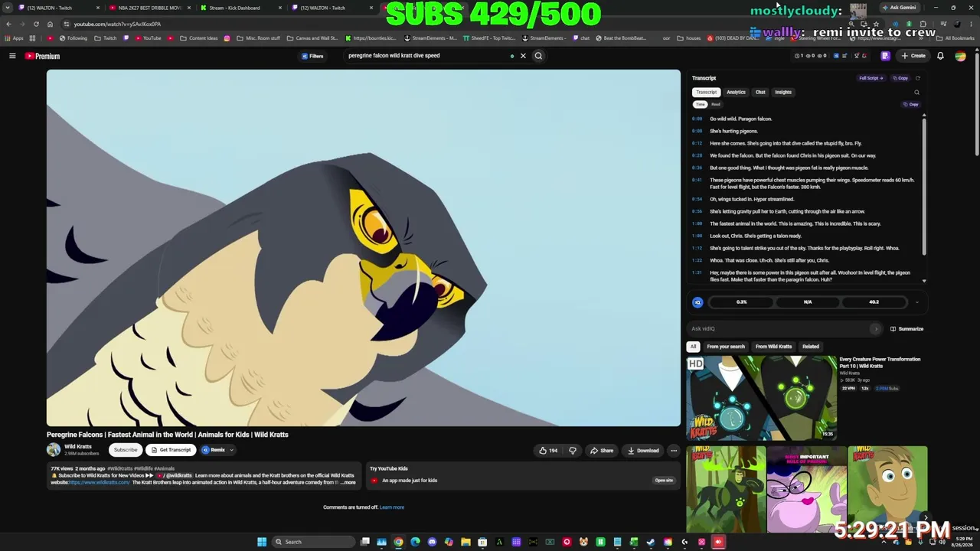Jump to the 1:22 transcript timestamp
The height and width of the screenshot is (551, 980).
pos(697,260)
